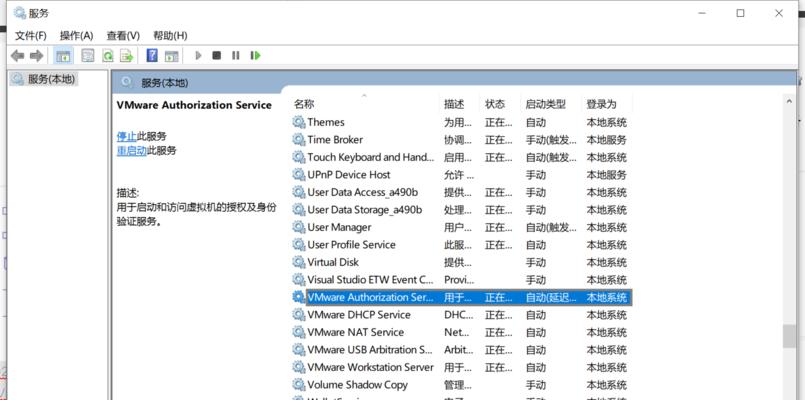Open the 文件(F) menu
The height and width of the screenshot is (400, 805).
pyautogui.click(x=31, y=35)
